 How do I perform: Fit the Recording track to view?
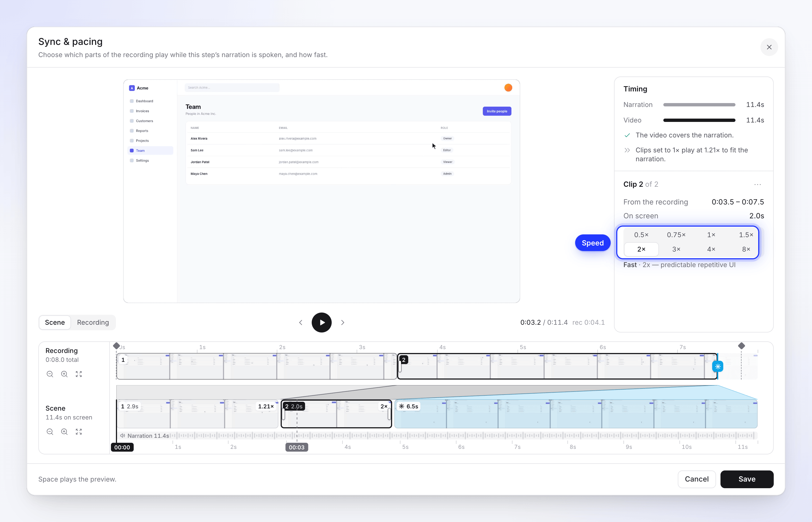tap(79, 374)
